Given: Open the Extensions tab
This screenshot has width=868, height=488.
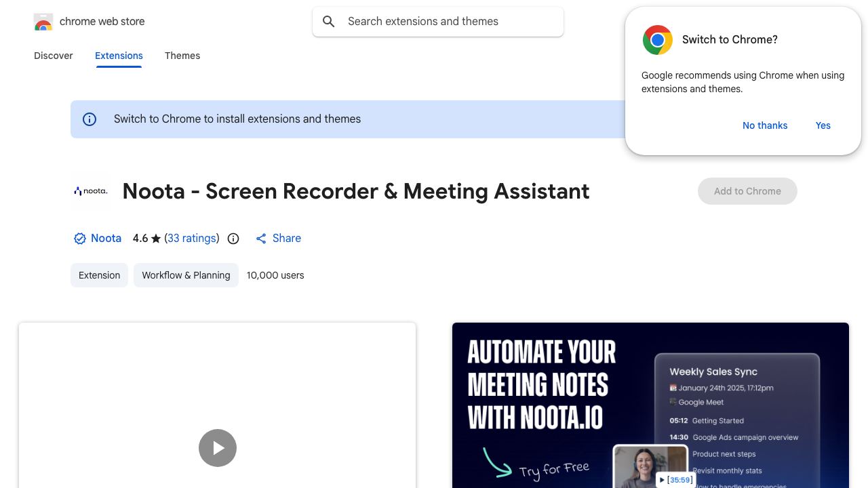Looking at the screenshot, I should 119,56.
